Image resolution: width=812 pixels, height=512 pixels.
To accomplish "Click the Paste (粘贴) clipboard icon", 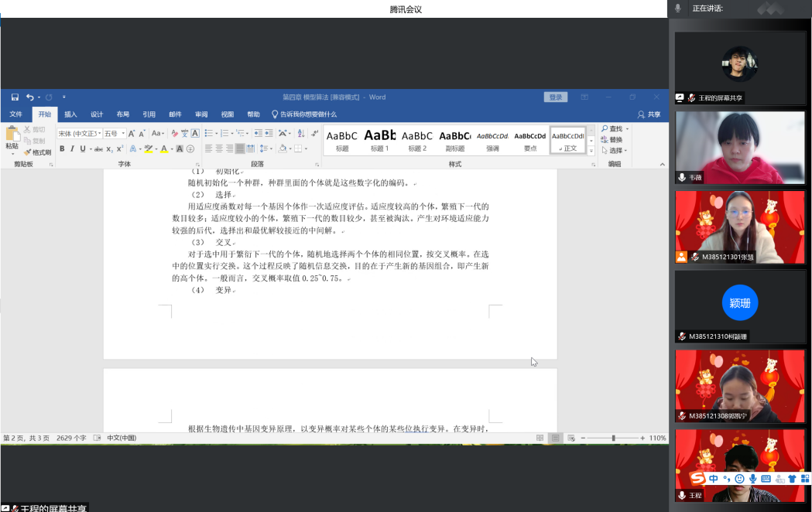I will pyautogui.click(x=12, y=137).
